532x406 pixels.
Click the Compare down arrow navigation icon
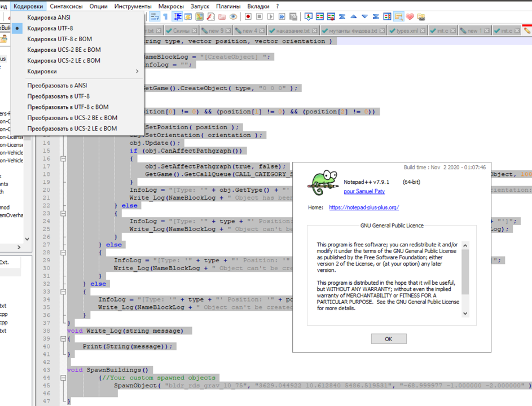[365, 16]
